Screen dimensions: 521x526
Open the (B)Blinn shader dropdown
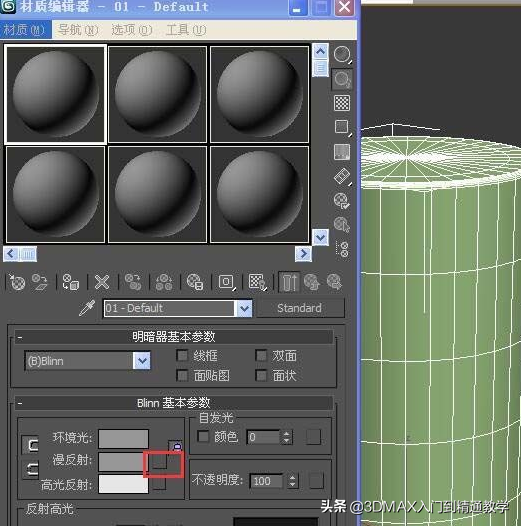pos(88,361)
